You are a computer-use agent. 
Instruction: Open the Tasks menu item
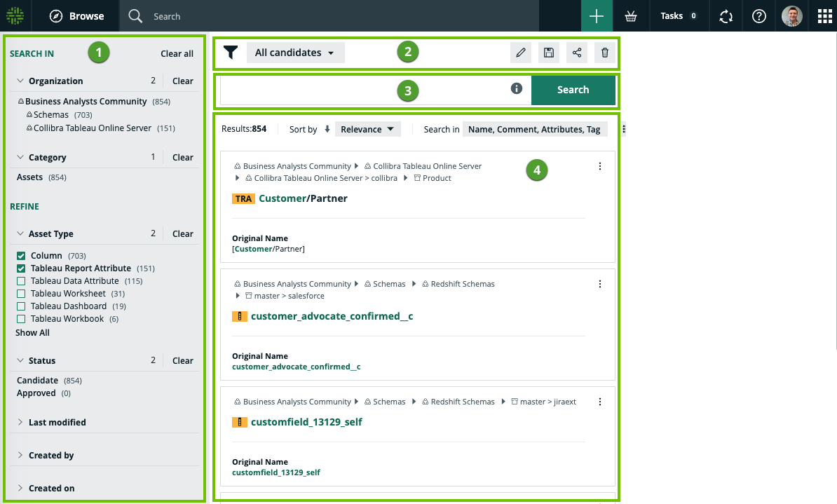pyautogui.click(x=678, y=16)
